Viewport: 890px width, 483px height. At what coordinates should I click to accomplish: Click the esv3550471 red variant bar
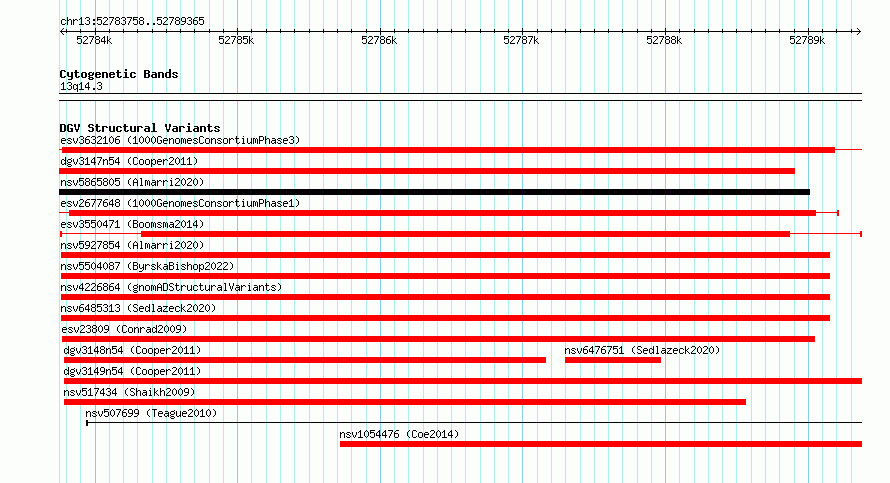[x=465, y=234]
